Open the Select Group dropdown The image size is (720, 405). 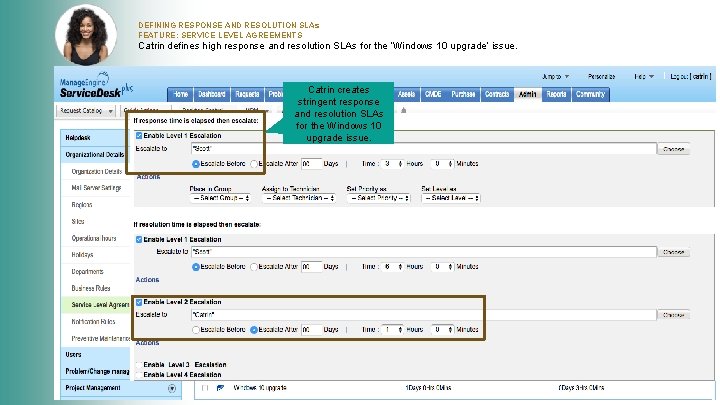pyautogui.click(x=220, y=198)
